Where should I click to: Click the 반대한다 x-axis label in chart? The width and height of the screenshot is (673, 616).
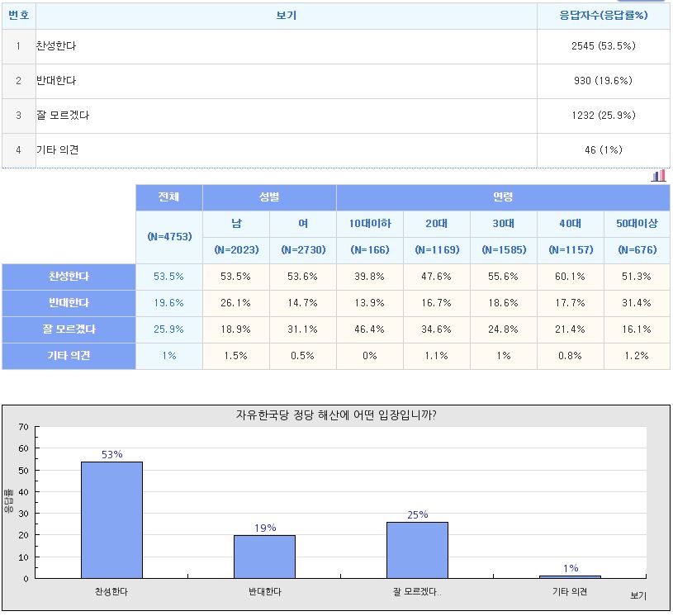pos(265,592)
